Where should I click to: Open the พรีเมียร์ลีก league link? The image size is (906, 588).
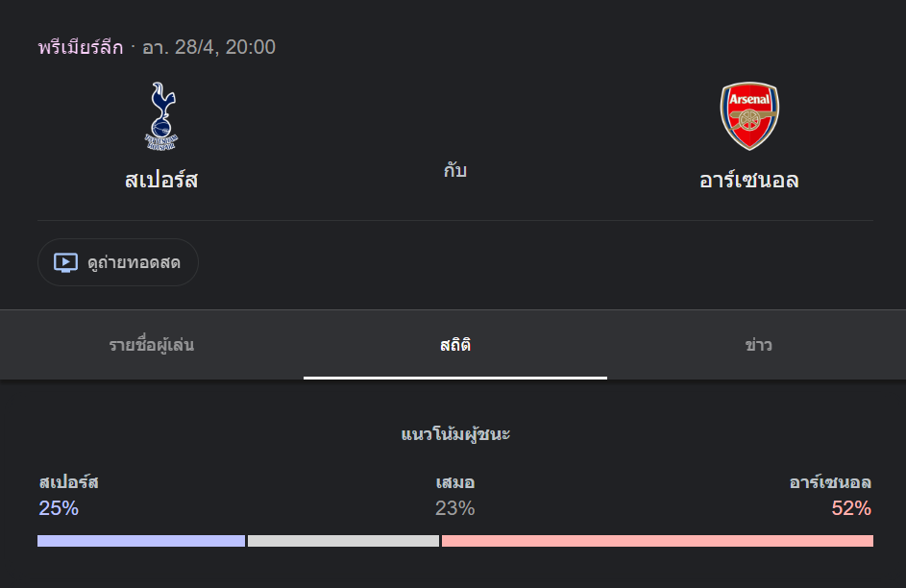coord(81,47)
